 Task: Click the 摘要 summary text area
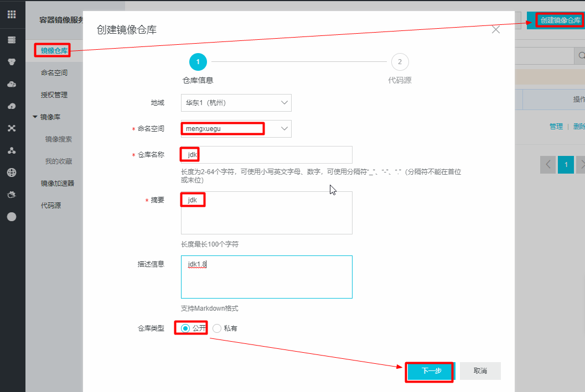coord(266,213)
